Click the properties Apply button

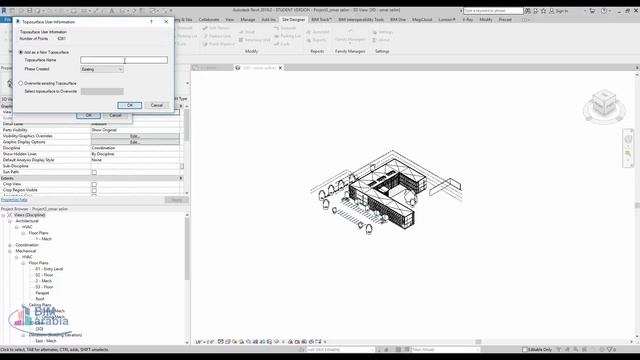[177, 200]
